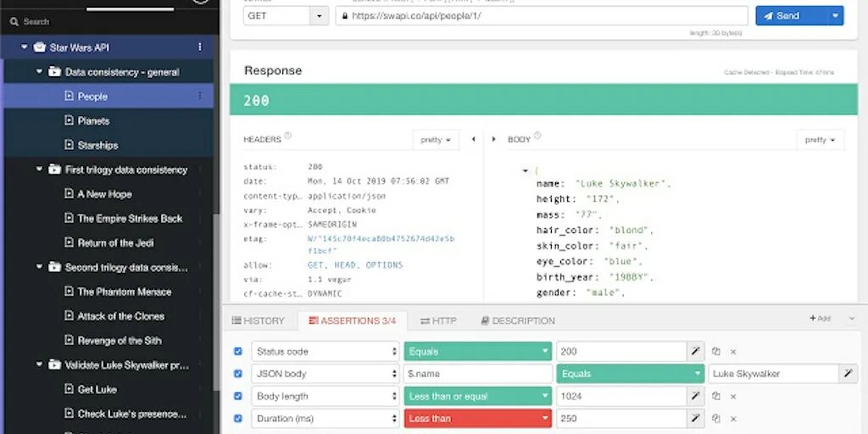Open the Less than or equal comparator dropdown

click(478, 397)
